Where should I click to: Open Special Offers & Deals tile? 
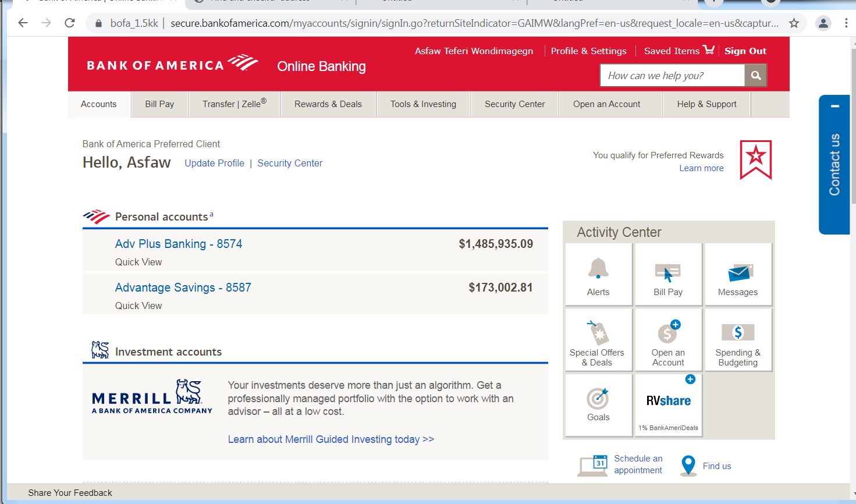pyautogui.click(x=598, y=340)
